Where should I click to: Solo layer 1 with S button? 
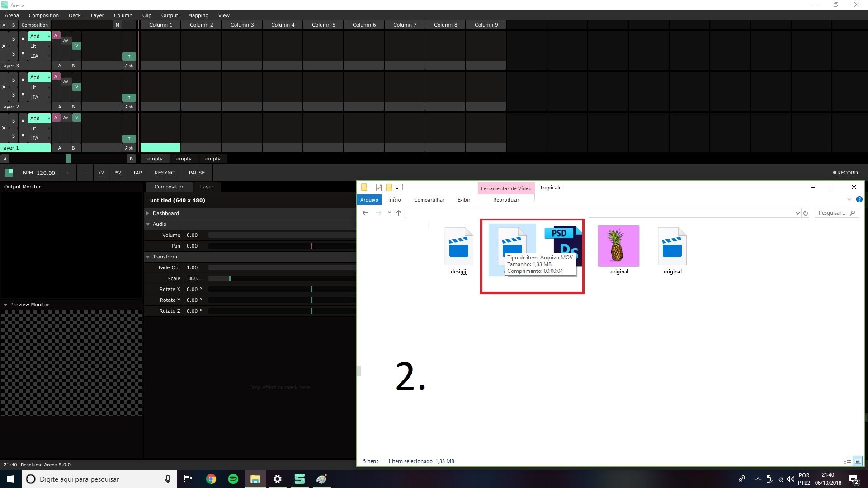click(14, 136)
